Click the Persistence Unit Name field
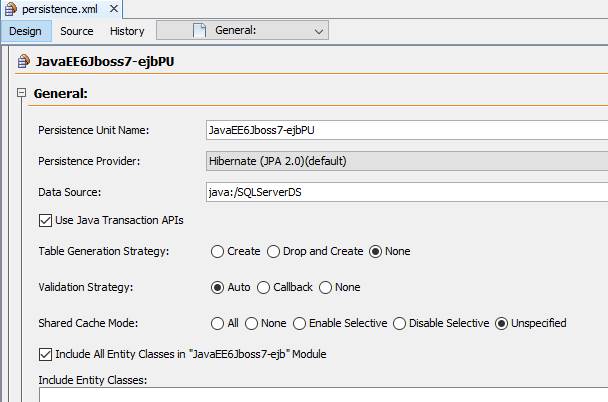Image resolution: width=608 pixels, height=402 pixels. 407,130
